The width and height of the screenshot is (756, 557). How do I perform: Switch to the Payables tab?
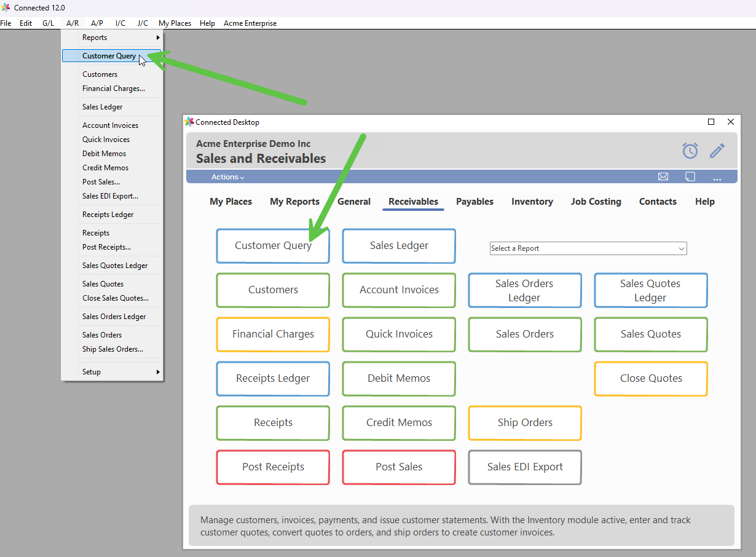[x=475, y=202]
